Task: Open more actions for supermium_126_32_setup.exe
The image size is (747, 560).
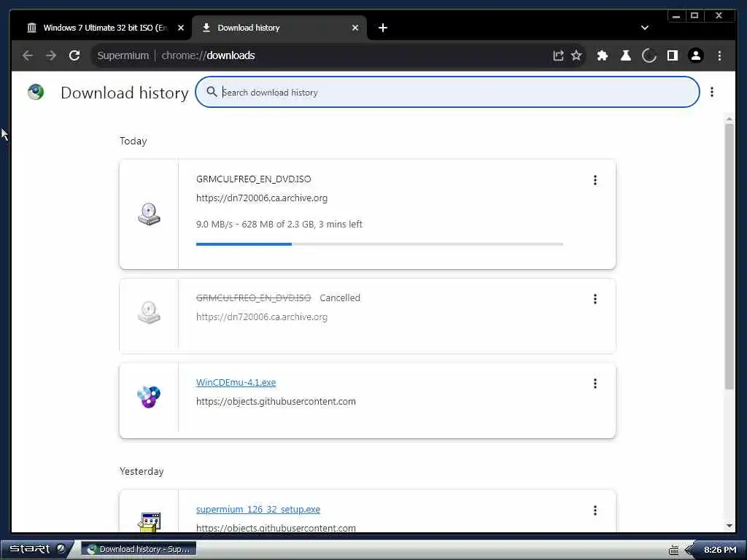Action: click(x=595, y=510)
